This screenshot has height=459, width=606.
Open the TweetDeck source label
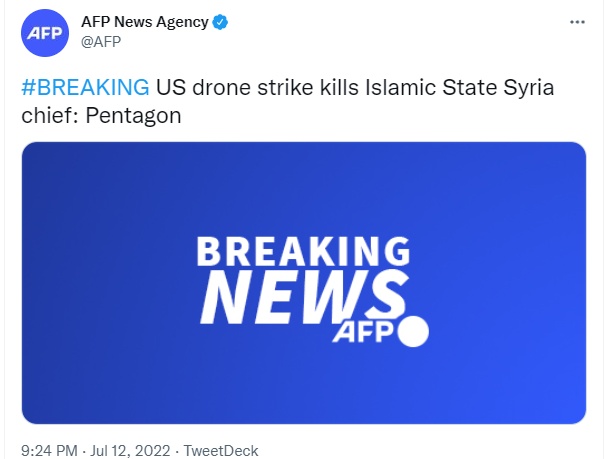[221, 450]
